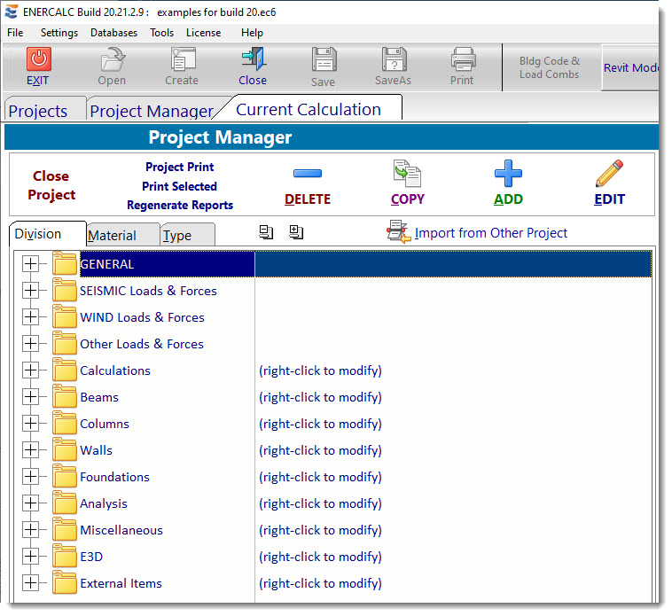Switch to the Material tab
Screen dimensions: 672x616
112,236
